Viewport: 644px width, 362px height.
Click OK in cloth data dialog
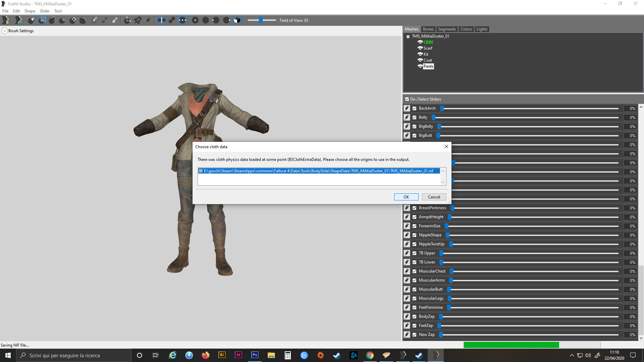click(406, 197)
